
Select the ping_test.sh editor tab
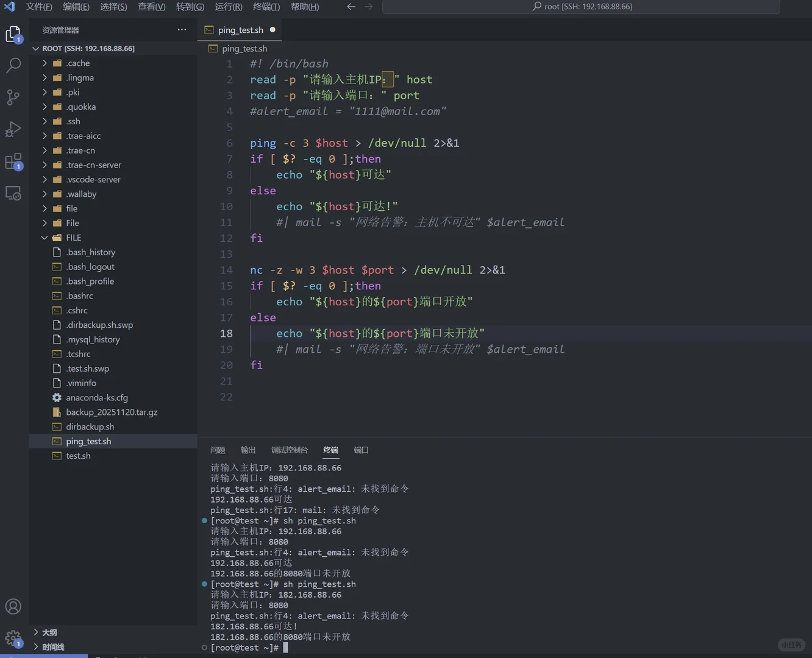239,30
